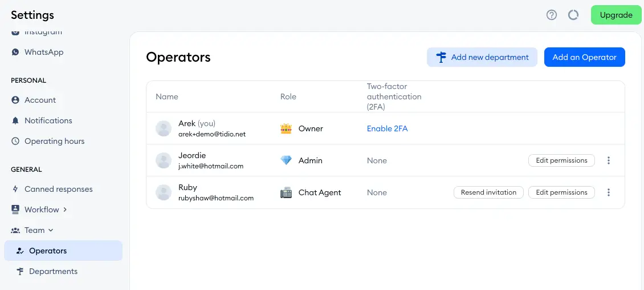
Task: Click the Role column header
Action: point(288,96)
